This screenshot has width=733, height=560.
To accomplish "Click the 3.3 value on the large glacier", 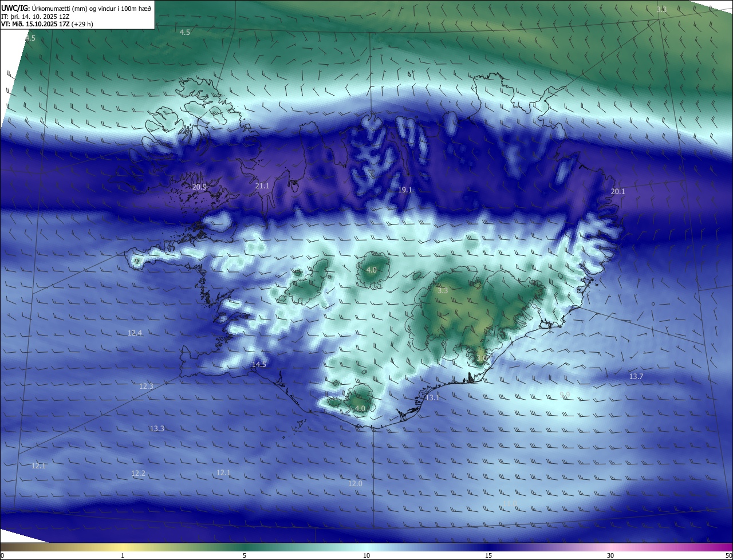I will coord(443,291).
